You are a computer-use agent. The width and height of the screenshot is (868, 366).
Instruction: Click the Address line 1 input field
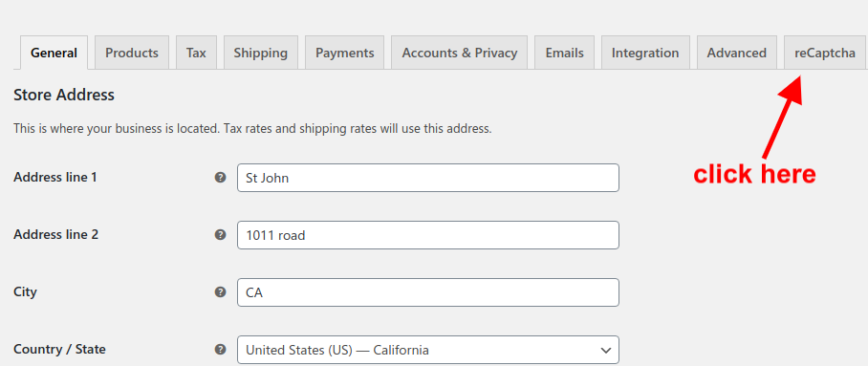tap(428, 178)
